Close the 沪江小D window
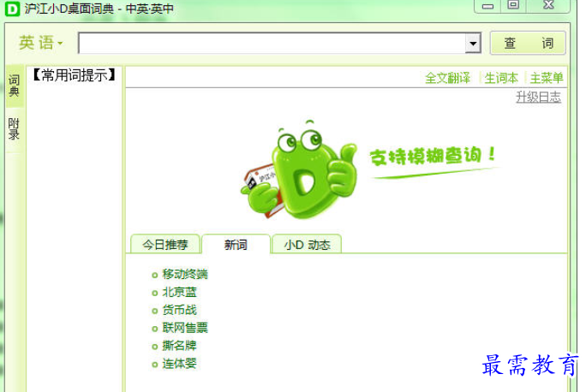This screenshot has width=586, height=392. click(x=548, y=5)
